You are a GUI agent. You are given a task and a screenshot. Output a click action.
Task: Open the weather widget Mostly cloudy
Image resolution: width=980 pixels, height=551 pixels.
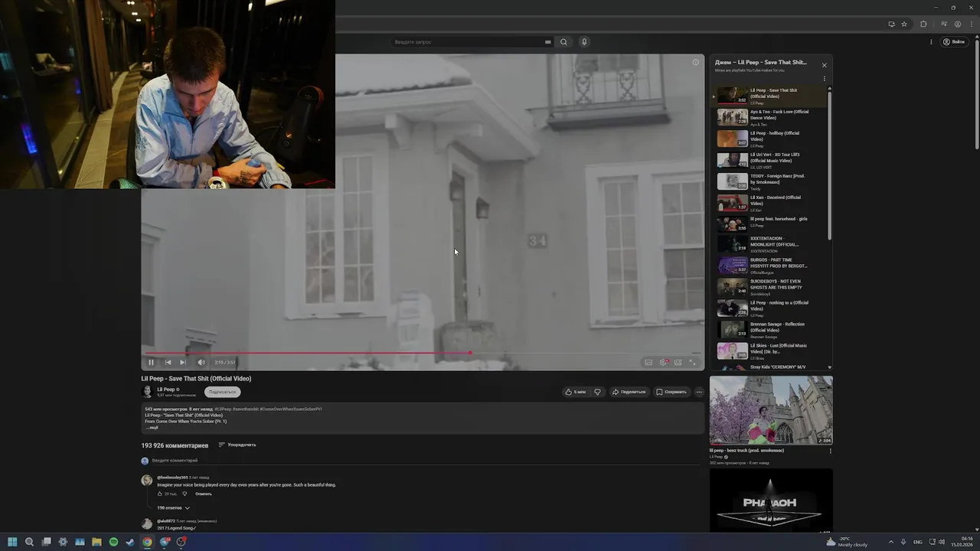click(847, 542)
